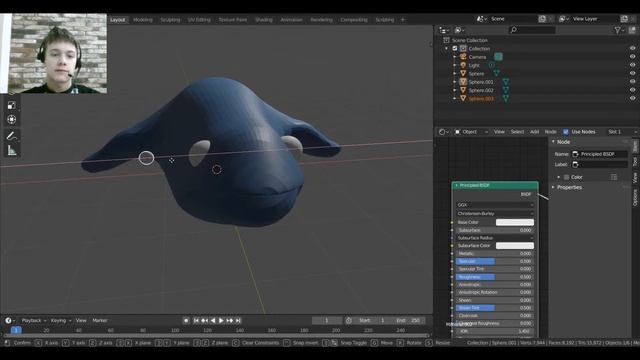Viewport: 640px width, 360px height.
Task: Click the outliner search field
Action: click(x=532, y=30)
